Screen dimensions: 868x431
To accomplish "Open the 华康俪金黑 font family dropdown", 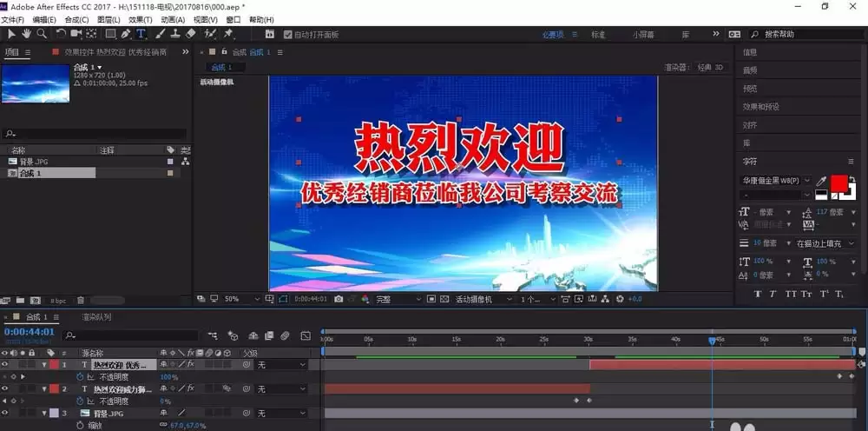I will tap(776, 181).
